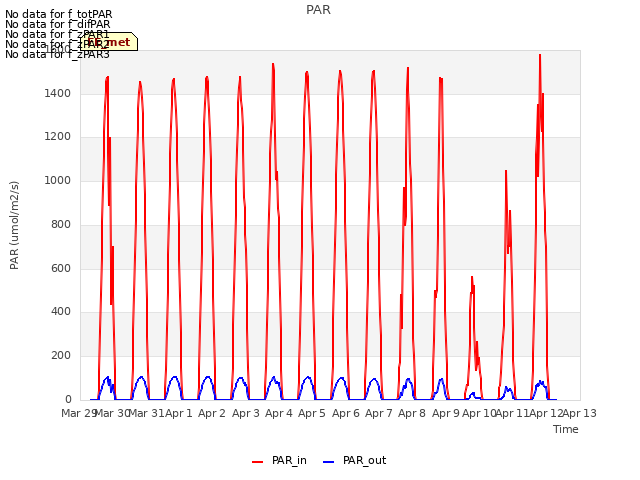
Task: Click the 1200 y-axis tick label
Action: [x=58, y=137]
